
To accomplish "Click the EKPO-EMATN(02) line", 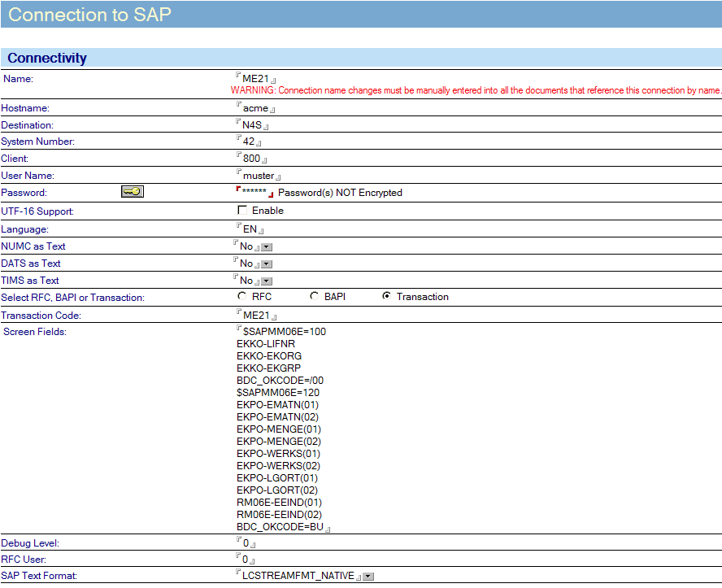I will click(277, 417).
